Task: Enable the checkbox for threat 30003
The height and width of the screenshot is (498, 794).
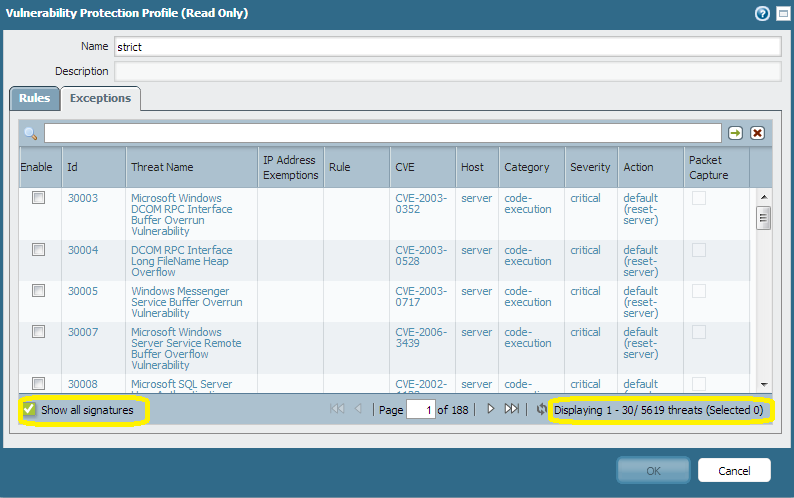Action: (39, 198)
